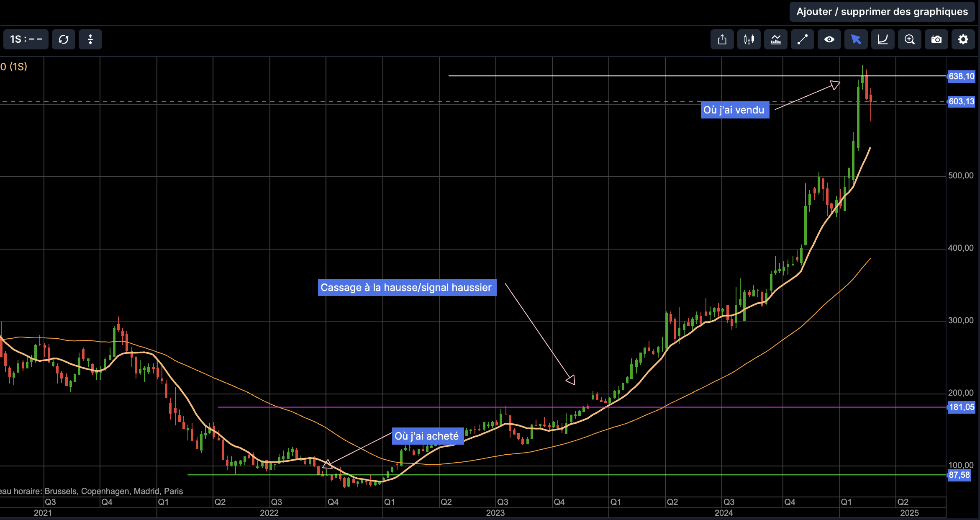Image resolution: width=980 pixels, height=520 pixels.
Task: Open the 1S timeframe dropdown
Action: point(26,39)
